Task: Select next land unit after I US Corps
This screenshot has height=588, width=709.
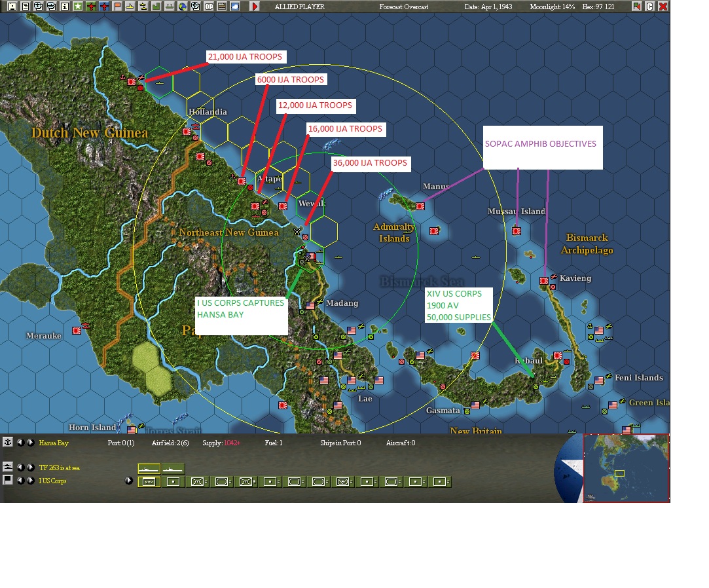Action: (30, 481)
